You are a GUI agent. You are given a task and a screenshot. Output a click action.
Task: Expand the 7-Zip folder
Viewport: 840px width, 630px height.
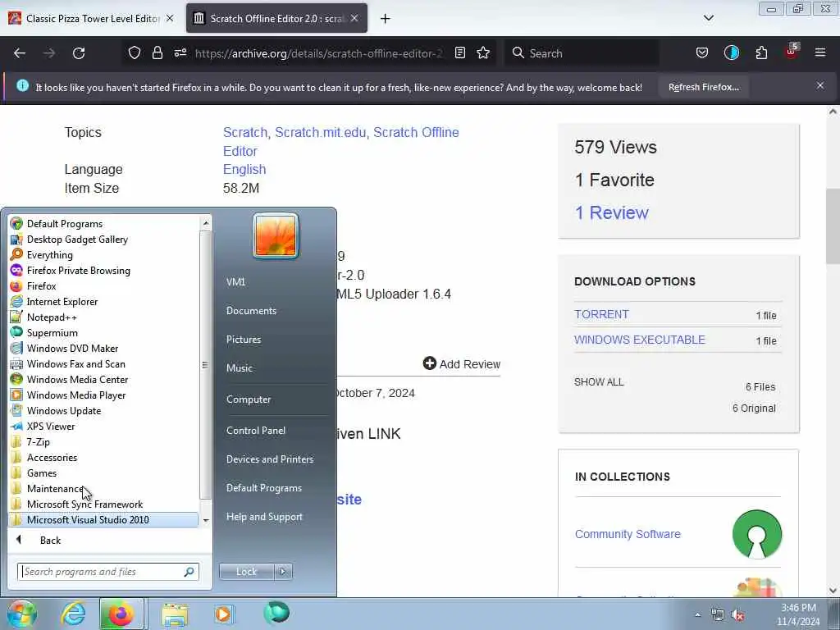pyautogui.click(x=104, y=442)
